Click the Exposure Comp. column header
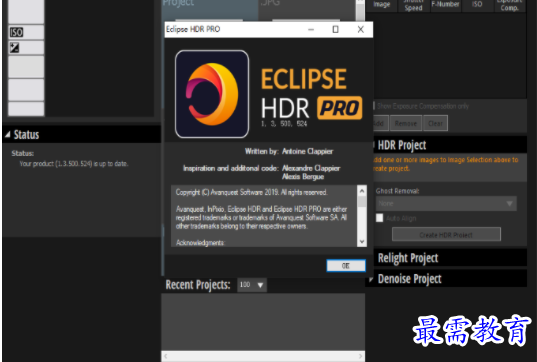 [x=509, y=5]
